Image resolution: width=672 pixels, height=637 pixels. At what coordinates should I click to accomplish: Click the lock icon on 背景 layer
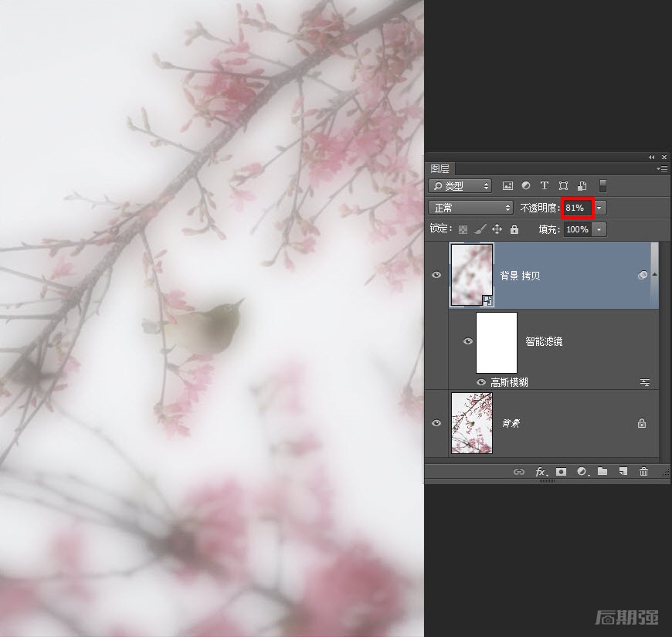642,423
